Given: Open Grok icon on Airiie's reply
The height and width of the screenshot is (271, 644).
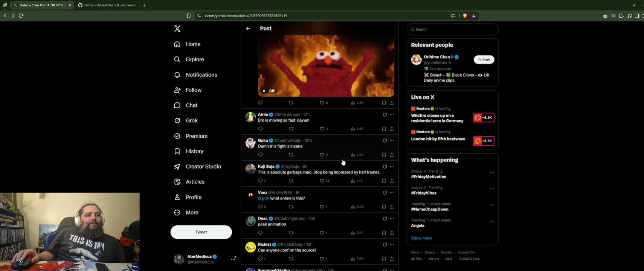Looking at the screenshot, I should click(x=385, y=114).
